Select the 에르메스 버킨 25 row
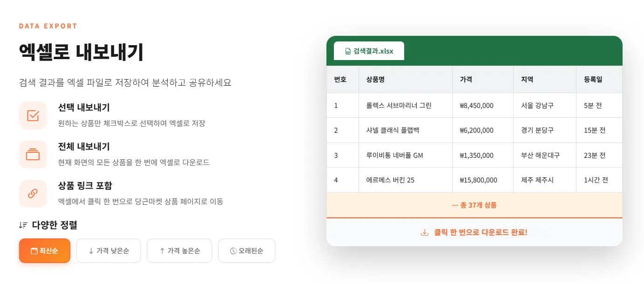This screenshot has height=284, width=644. coord(474,180)
